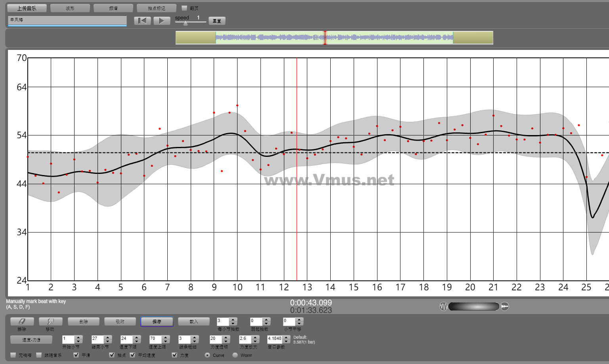Click the playback speed slider handle
Image resolution: width=609 pixels, height=364 pixels.
click(185, 23)
